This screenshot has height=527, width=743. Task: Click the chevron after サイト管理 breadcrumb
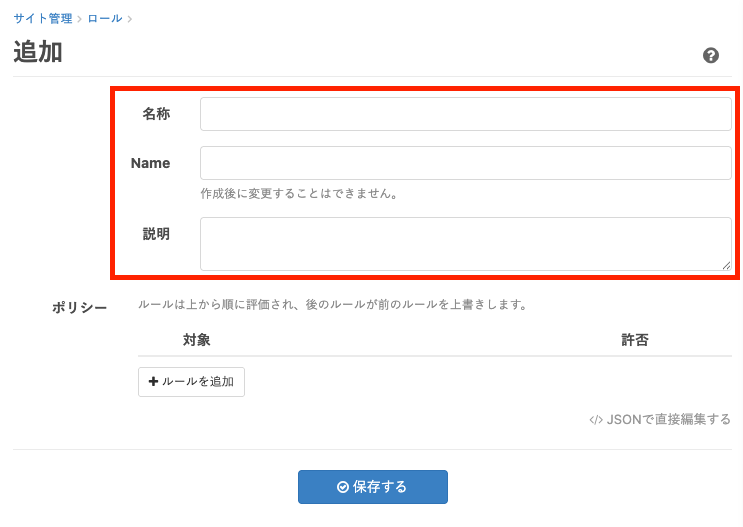(x=79, y=19)
